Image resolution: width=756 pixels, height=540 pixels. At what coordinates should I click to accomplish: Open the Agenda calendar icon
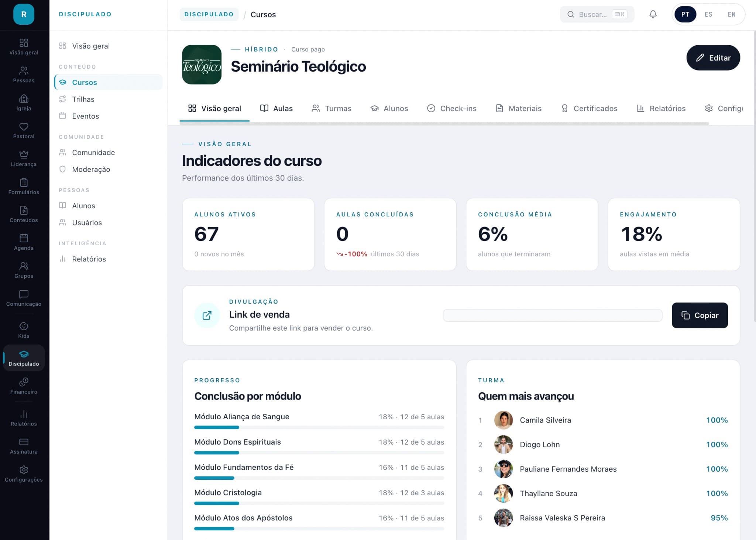point(24,238)
